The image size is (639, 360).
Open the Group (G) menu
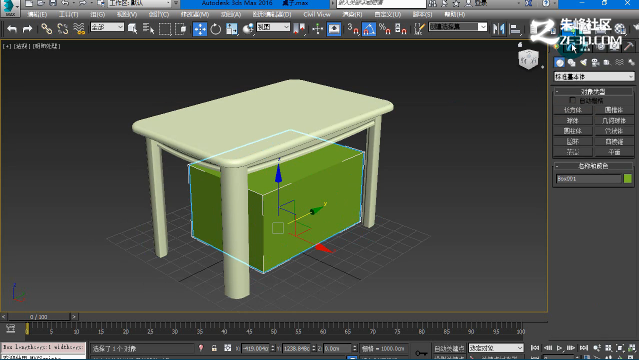pyautogui.click(x=98, y=14)
